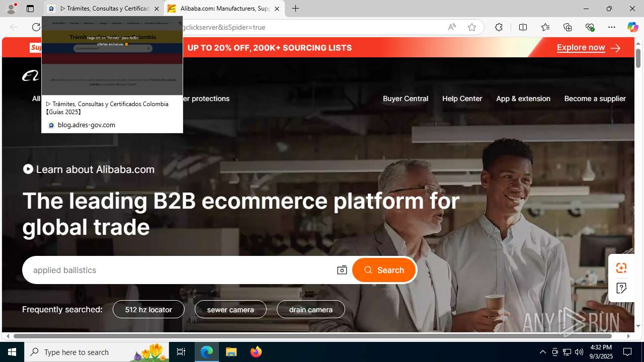Switch to the Trámites, Consultas y Certificados tab
The width and height of the screenshot is (644, 362).
[x=103, y=9]
